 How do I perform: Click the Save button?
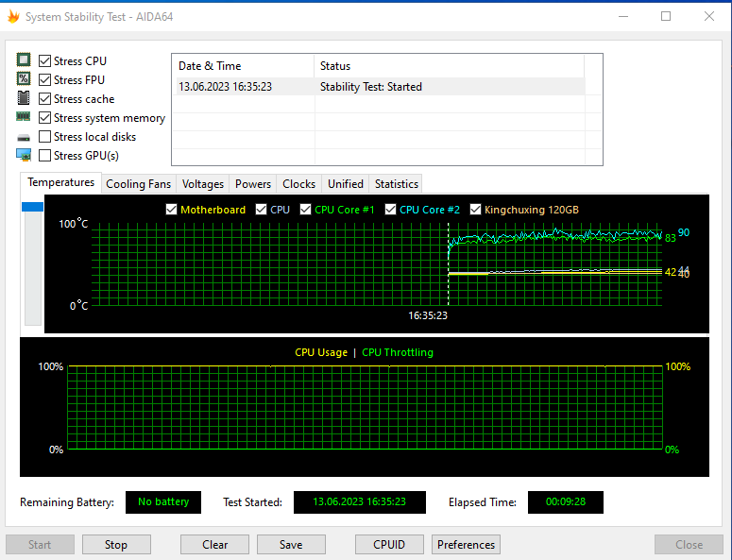(x=291, y=545)
